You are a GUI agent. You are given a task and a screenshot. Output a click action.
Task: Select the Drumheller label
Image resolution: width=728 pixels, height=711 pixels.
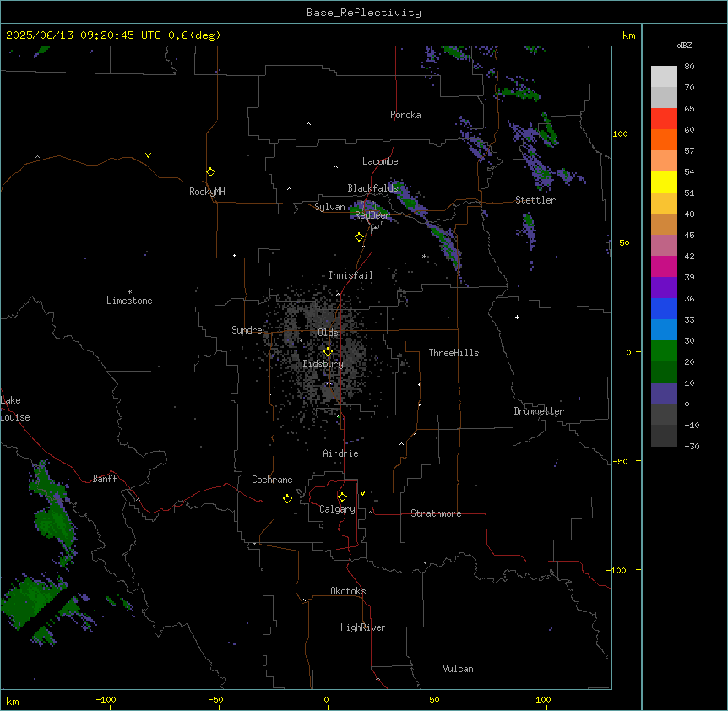539,411
